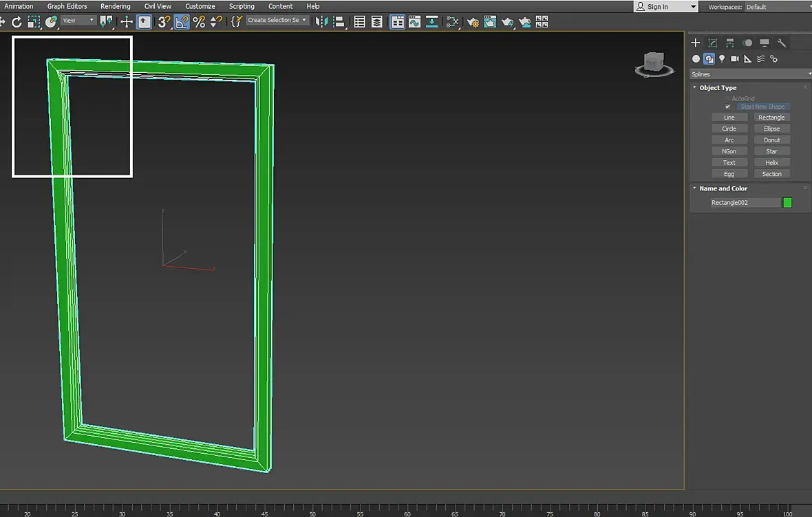Toggle the Angle Snap button
Viewport: 812px width, 517px height.
[182, 22]
